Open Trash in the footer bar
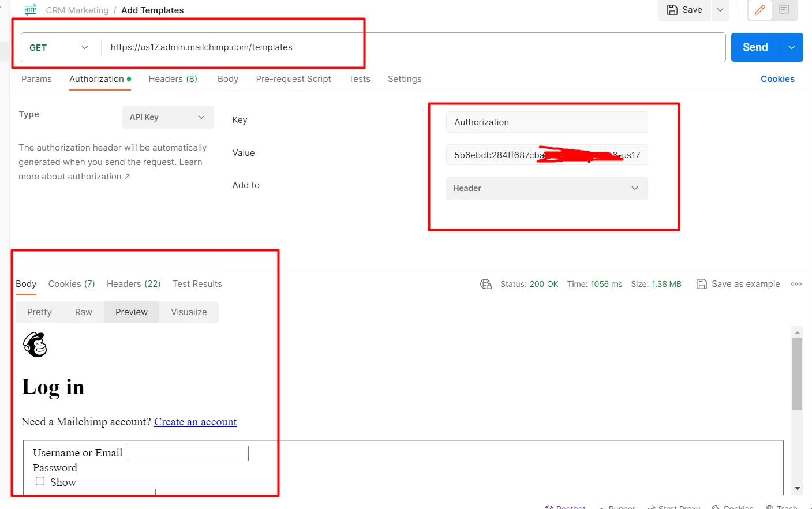 click(x=781, y=507)
